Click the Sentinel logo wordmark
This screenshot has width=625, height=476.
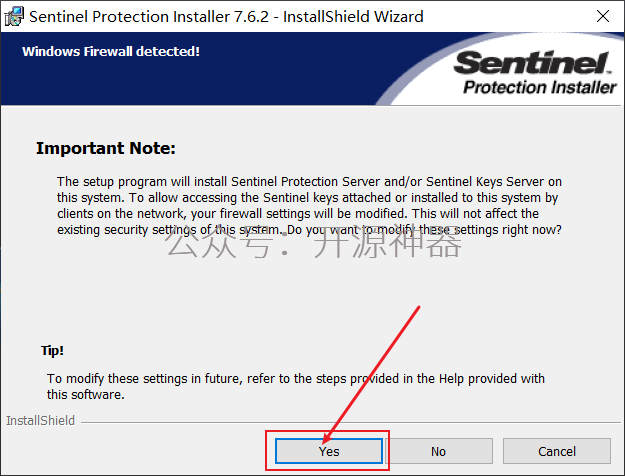click(533, 64)
